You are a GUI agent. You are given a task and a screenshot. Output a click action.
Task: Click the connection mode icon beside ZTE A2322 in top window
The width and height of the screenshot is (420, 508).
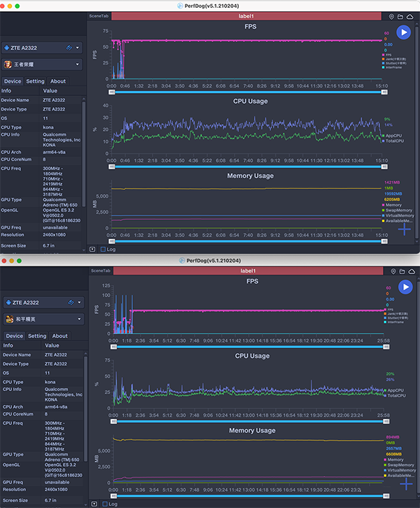[x=69, y=48]
